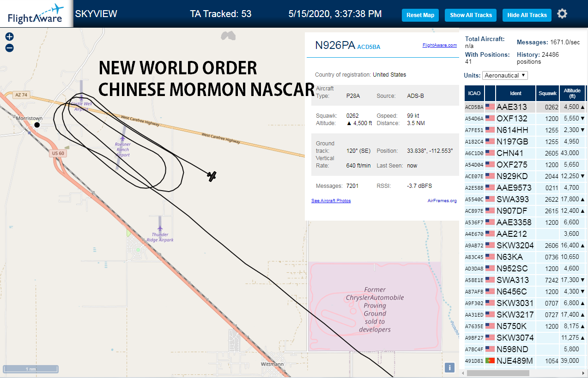Select the AAE3358 aircraft row
Viewport: 588px width, 378px height.
click(525, 222)
